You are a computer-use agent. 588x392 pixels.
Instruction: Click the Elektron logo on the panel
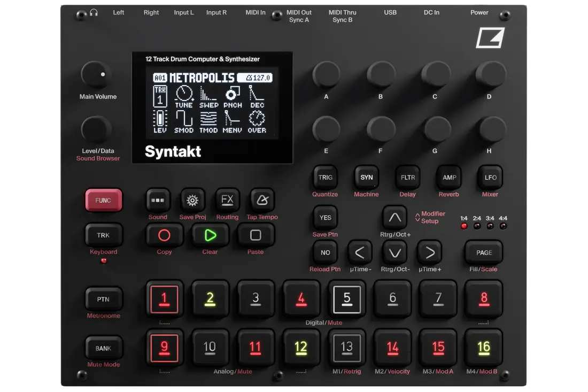coord(490,37)
